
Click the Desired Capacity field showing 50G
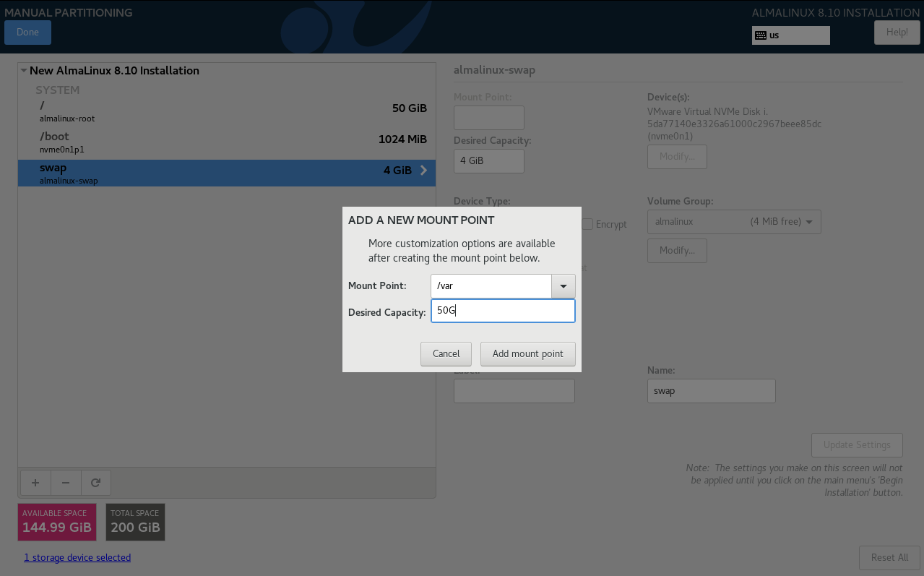pos(503,311)
